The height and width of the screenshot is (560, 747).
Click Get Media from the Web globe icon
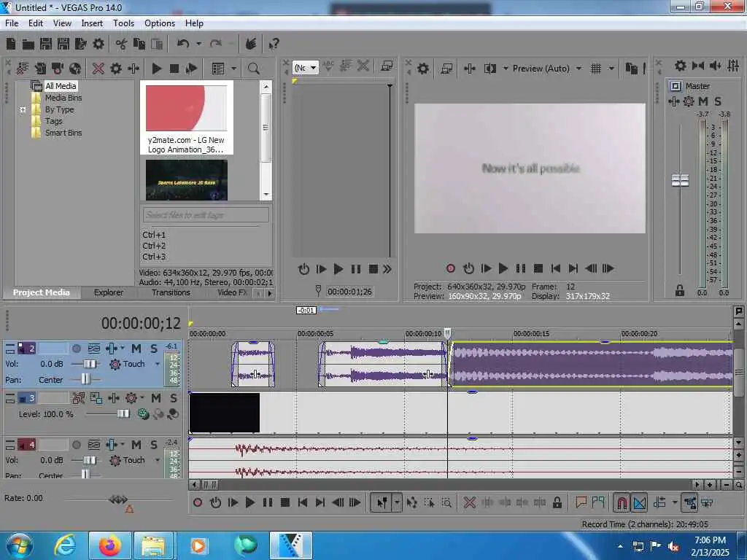(x=75, y=69)
